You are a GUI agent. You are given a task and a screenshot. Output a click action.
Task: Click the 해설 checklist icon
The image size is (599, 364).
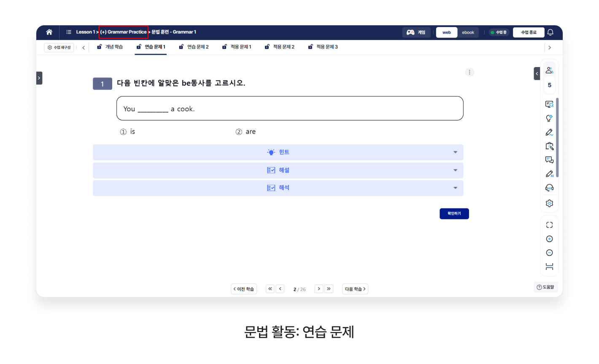click(x=271, y=170)
